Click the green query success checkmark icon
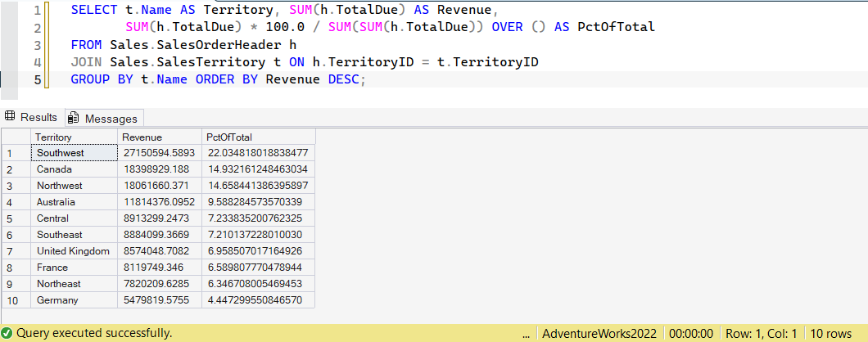 pos(7,333)
